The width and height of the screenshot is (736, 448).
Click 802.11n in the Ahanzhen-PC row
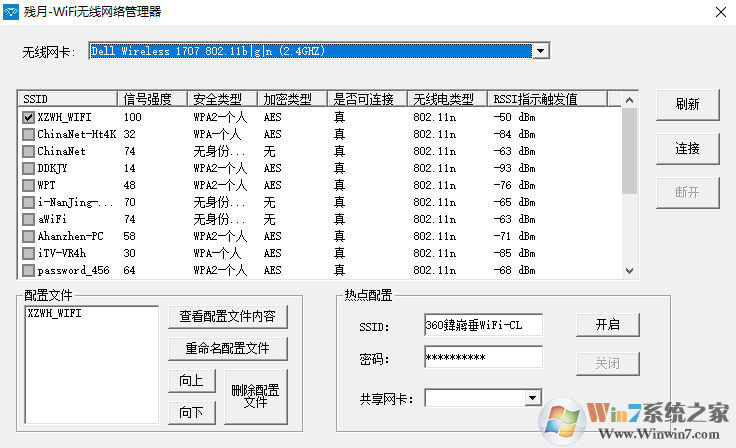pos(435,236)
